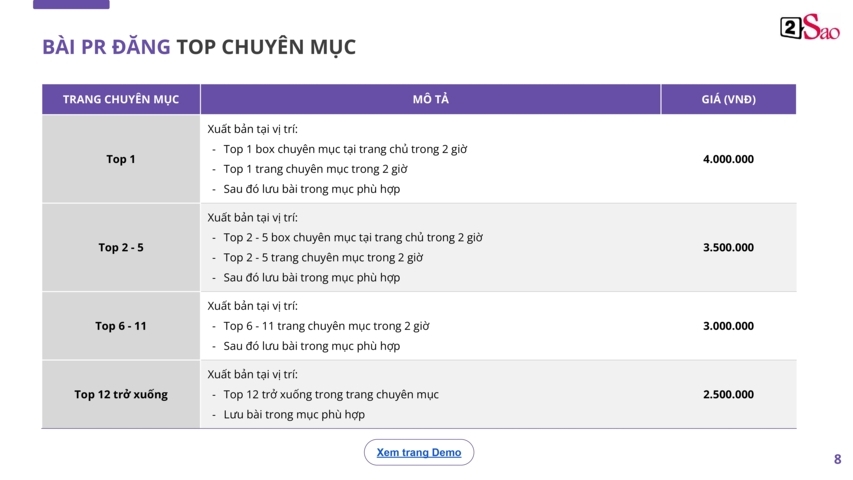Click the "Top 1" row label
Viewport: 853px width, 480px height.
121,159
